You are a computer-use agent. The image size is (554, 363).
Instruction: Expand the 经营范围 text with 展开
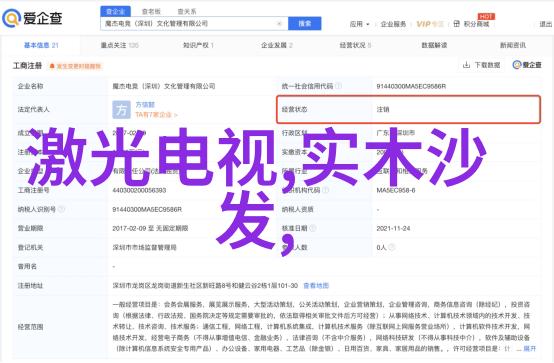pos(529,349)
